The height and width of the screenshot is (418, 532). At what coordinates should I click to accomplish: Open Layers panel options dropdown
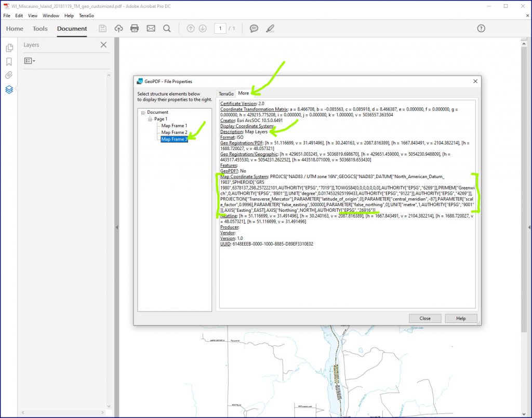(30, 61)
